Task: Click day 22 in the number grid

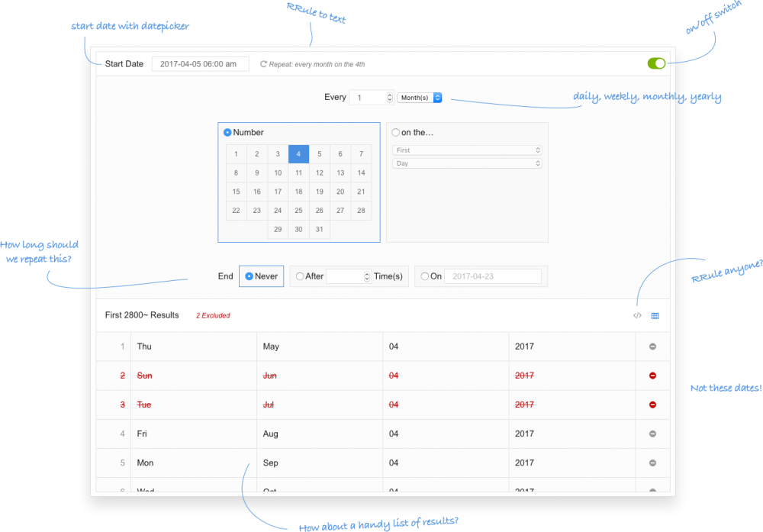Action: tap(236, 210)
